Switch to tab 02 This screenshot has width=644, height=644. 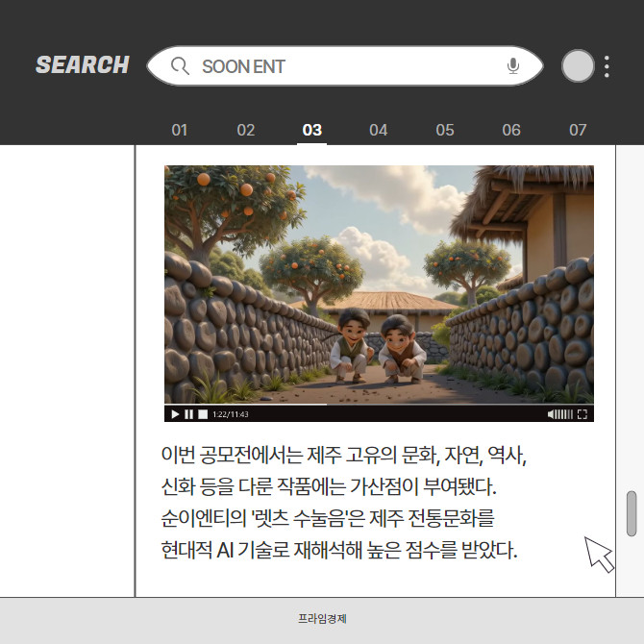(246, 130)
